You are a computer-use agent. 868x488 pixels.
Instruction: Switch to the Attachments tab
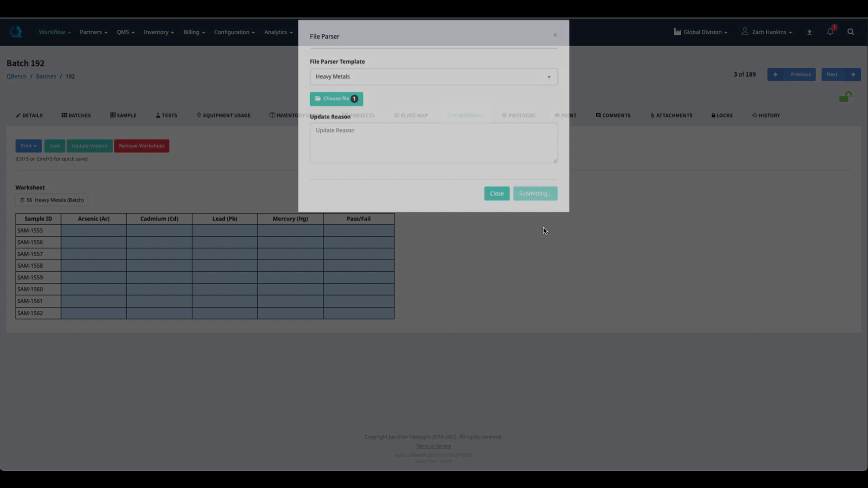(x=671, y=116)
